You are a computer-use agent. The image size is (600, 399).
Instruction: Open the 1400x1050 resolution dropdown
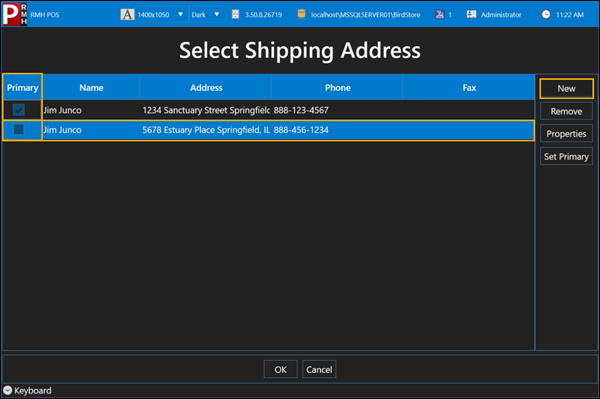coord(160,15)
